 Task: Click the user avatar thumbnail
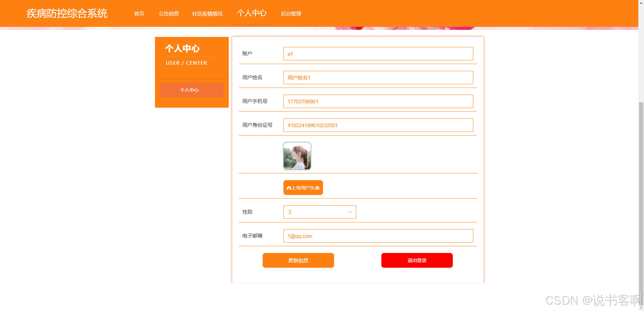coord(297,156)
